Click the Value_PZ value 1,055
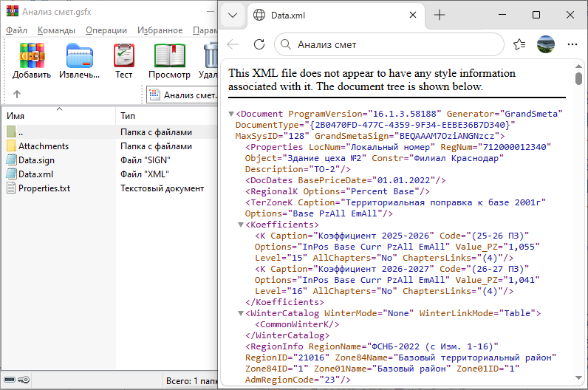This screenshot has height=390, width=588. point(522,247)
